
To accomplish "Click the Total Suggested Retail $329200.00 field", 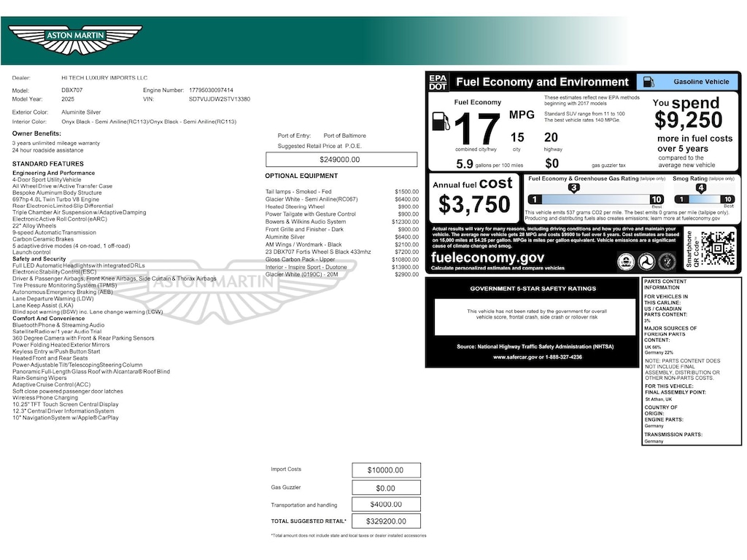I will pos(385,521).
